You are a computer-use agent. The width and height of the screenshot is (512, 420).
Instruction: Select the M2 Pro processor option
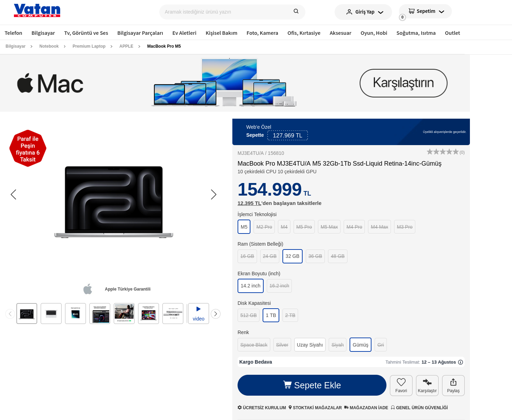coord(264,227)
